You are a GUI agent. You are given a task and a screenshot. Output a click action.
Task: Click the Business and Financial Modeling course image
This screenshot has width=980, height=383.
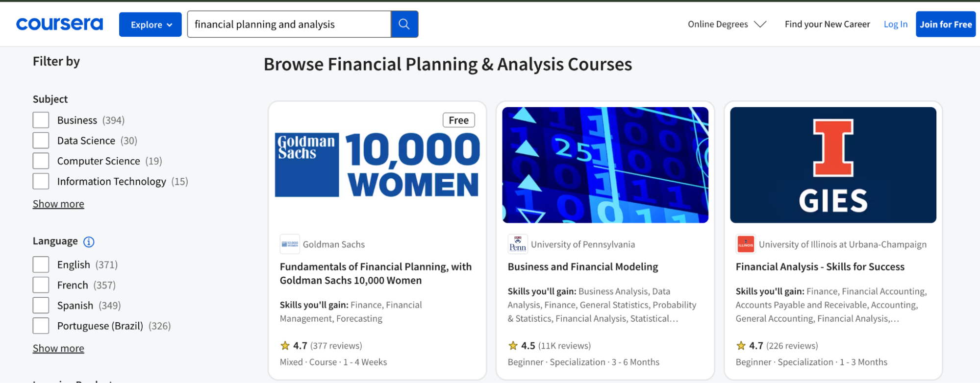tap(605, 165)
